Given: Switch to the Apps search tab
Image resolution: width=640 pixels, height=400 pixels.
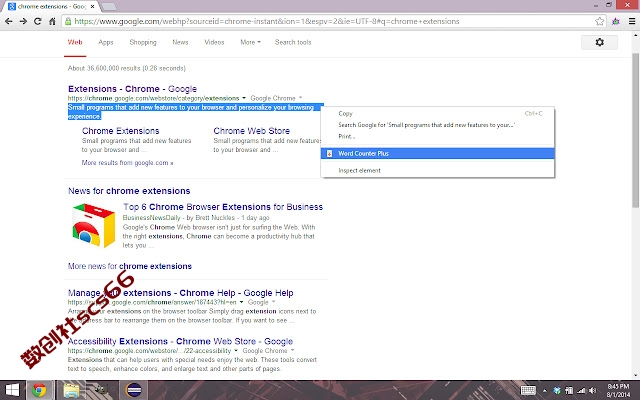Looking at the screenshot, I should 106,42.
